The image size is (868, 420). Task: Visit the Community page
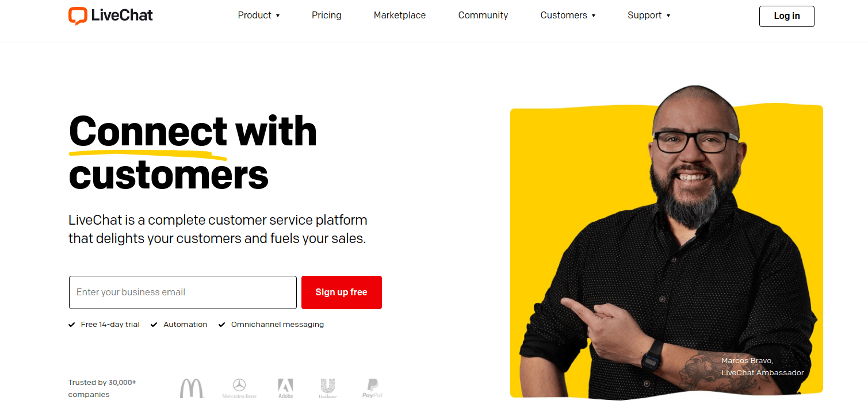click(x=483, y=16)
